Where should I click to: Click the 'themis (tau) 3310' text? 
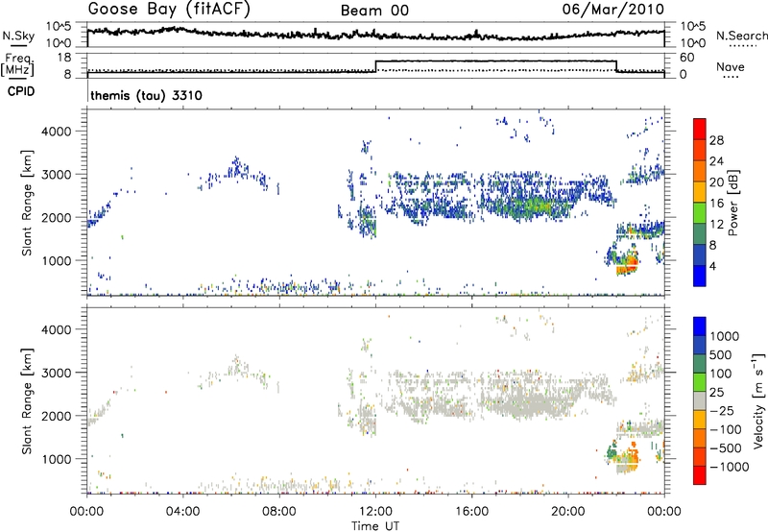(147, 95)
